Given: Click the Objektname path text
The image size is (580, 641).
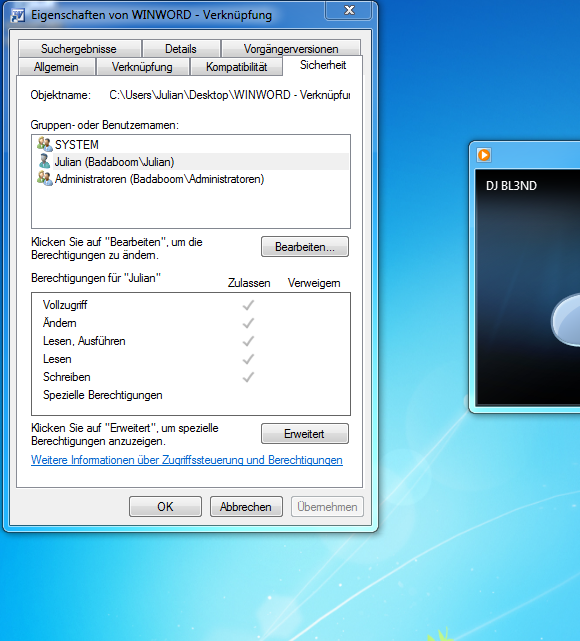Looking at the screenshot, I should 230,95.
